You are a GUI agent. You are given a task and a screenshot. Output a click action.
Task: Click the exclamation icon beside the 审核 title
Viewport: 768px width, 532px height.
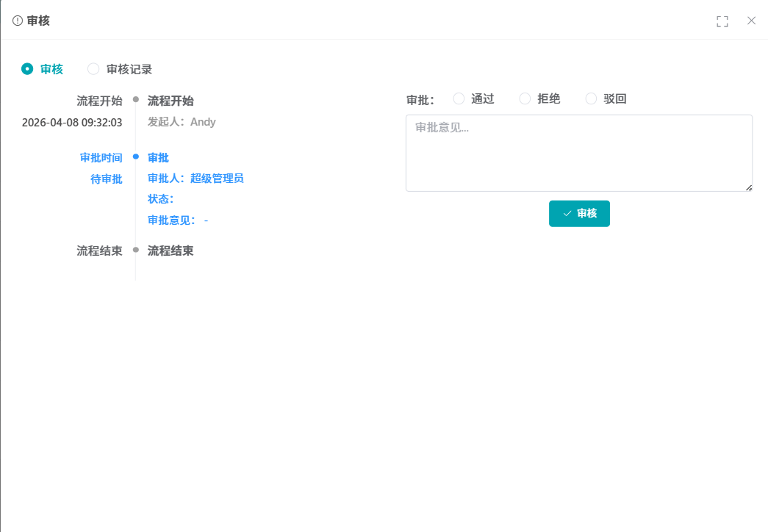(18, 21)
